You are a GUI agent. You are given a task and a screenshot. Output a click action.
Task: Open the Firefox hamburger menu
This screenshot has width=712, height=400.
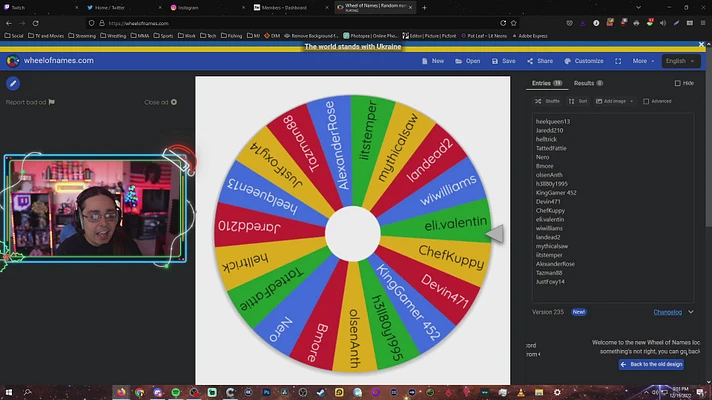pyautogui.click(x=703, y=23)
